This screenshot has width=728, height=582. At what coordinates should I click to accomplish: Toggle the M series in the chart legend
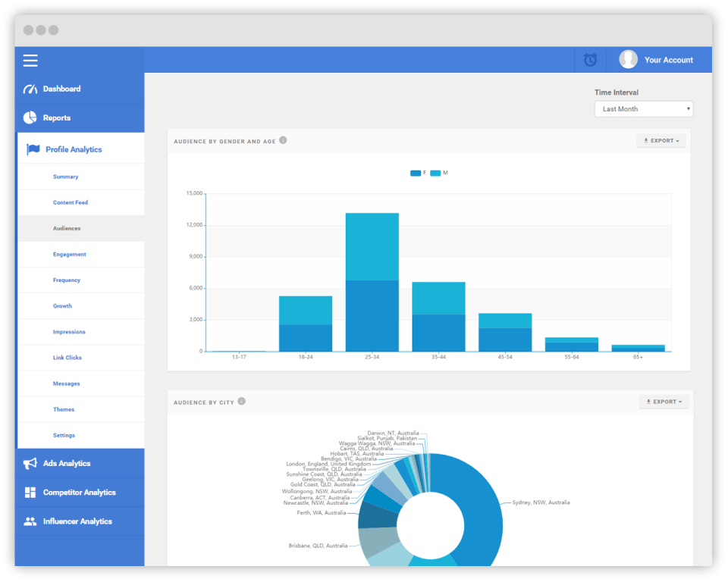tap(440, 173)
